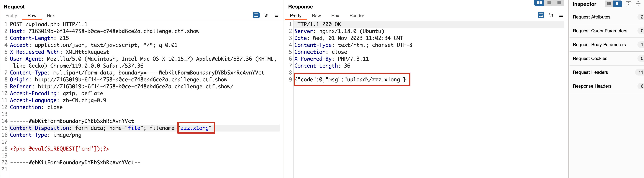Click the Inspector panel title
Screen dimensions: 644x178
(x=585, y=4)
